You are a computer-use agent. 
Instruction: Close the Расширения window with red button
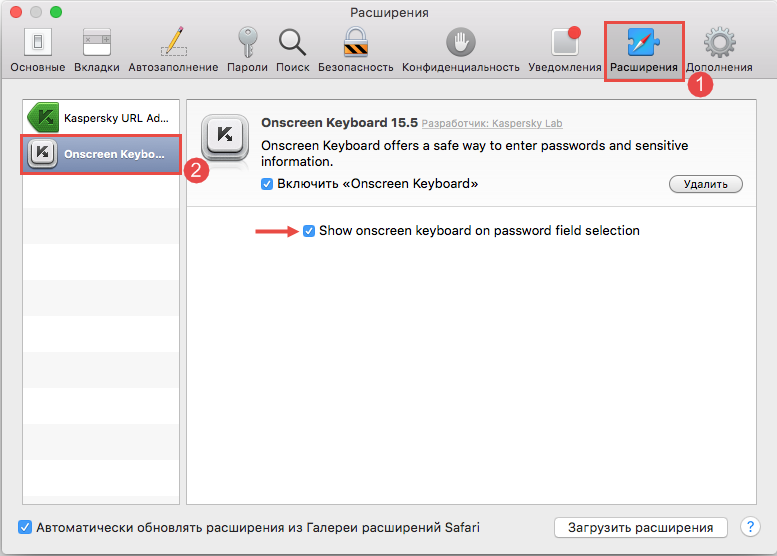(16, 12)
